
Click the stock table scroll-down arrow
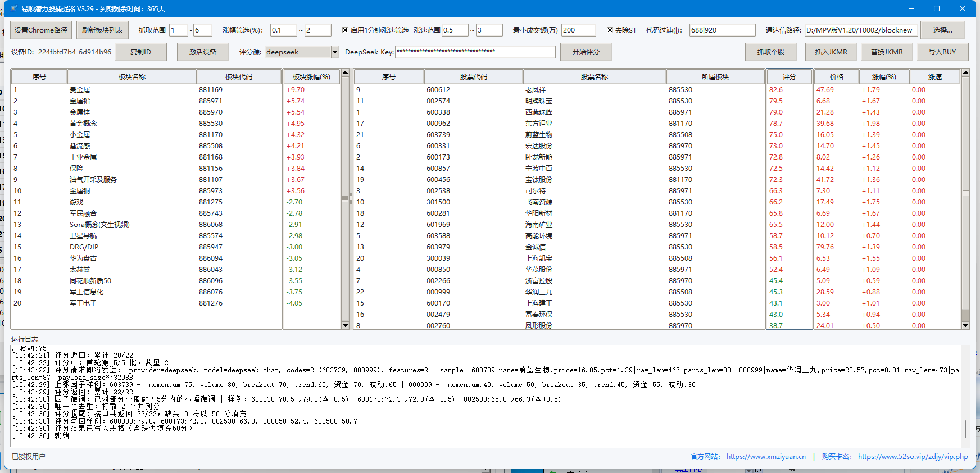965,325
